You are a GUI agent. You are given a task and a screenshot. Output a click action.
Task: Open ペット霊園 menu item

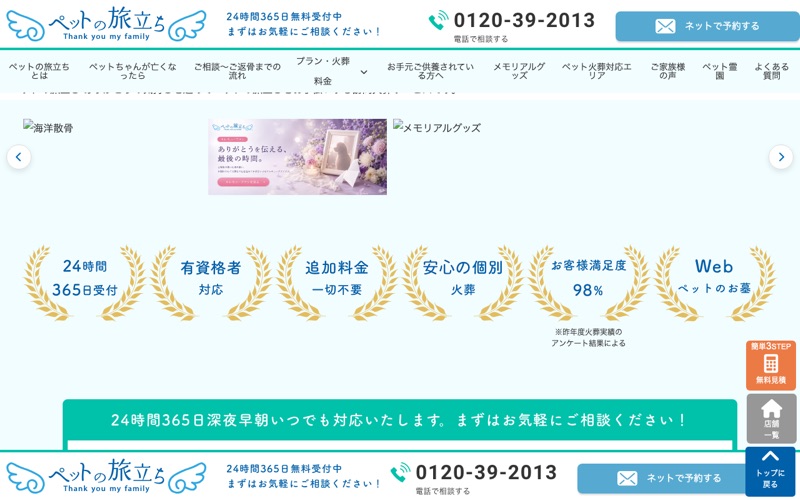tap(719, 71)
